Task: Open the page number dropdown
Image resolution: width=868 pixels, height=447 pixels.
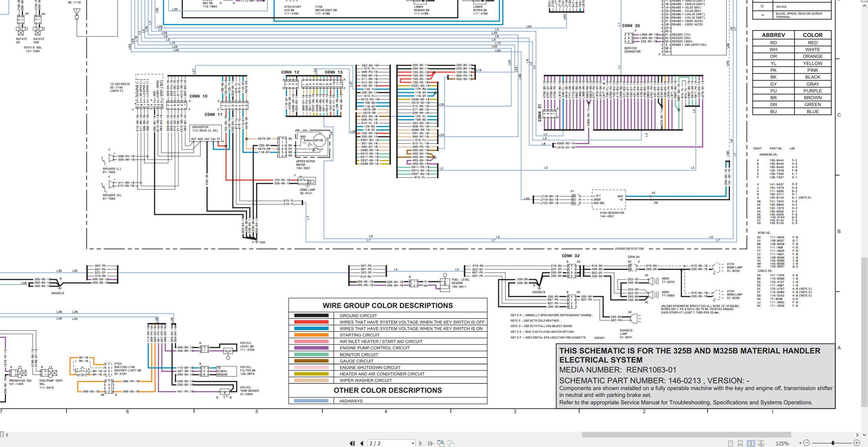Action: pos(413,444)
